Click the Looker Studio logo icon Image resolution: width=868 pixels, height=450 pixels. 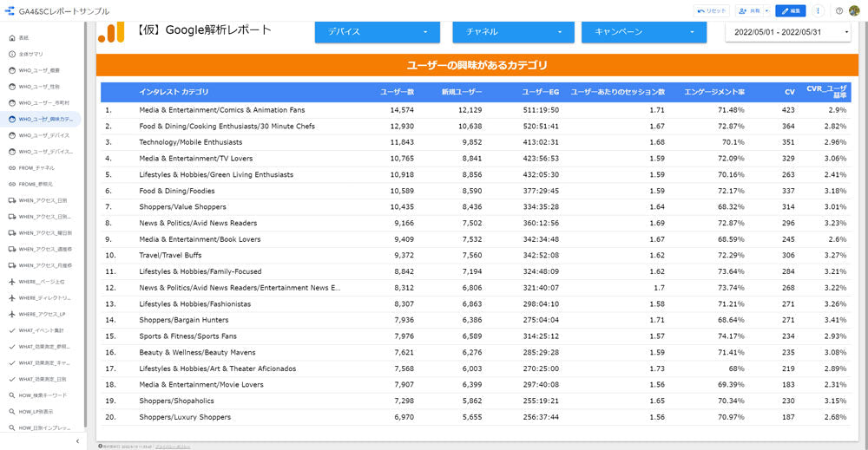[10, 11]
